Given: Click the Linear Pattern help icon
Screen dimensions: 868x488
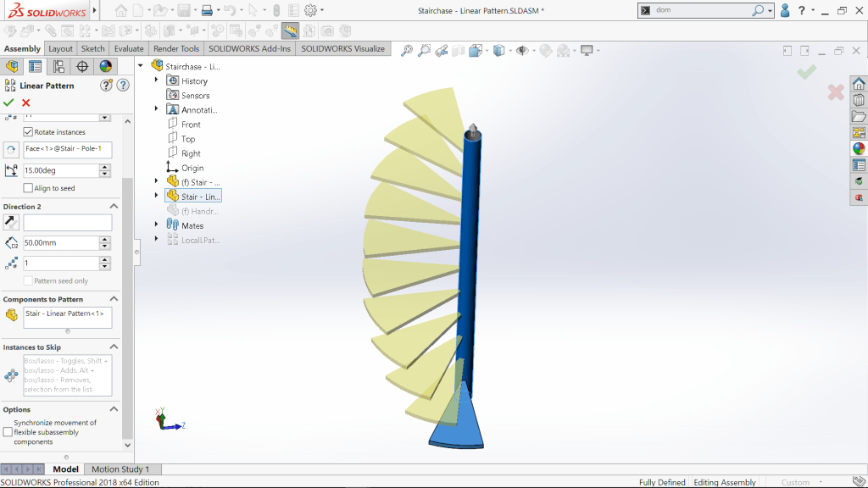Looking at the screenshot, I should pyautogui.click(x=123, y=86).
